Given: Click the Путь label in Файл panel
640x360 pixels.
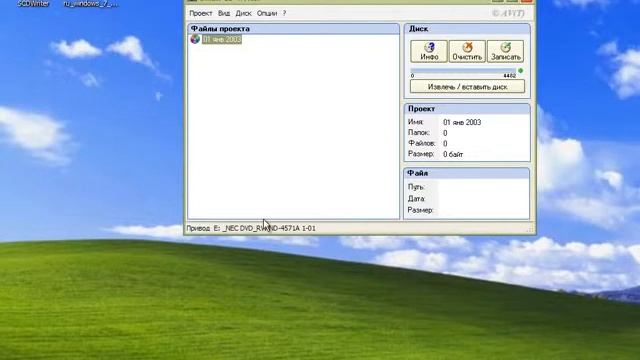Looking at the screenshot, I should [x=416, y=187].
